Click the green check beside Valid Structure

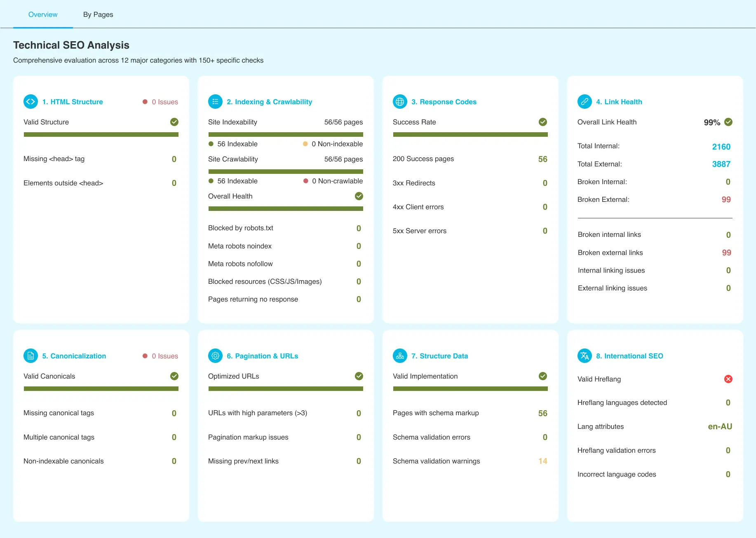(174, 122)
